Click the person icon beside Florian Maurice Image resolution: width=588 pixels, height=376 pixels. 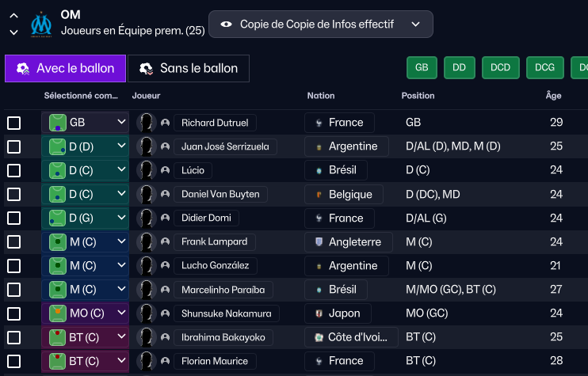[165, 362]
